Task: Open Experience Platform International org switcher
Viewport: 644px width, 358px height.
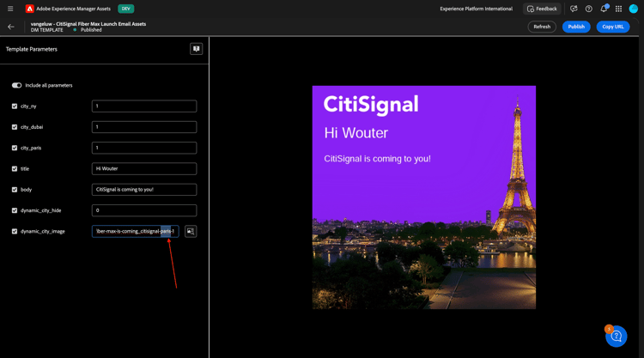Action: tap(476, 9)
